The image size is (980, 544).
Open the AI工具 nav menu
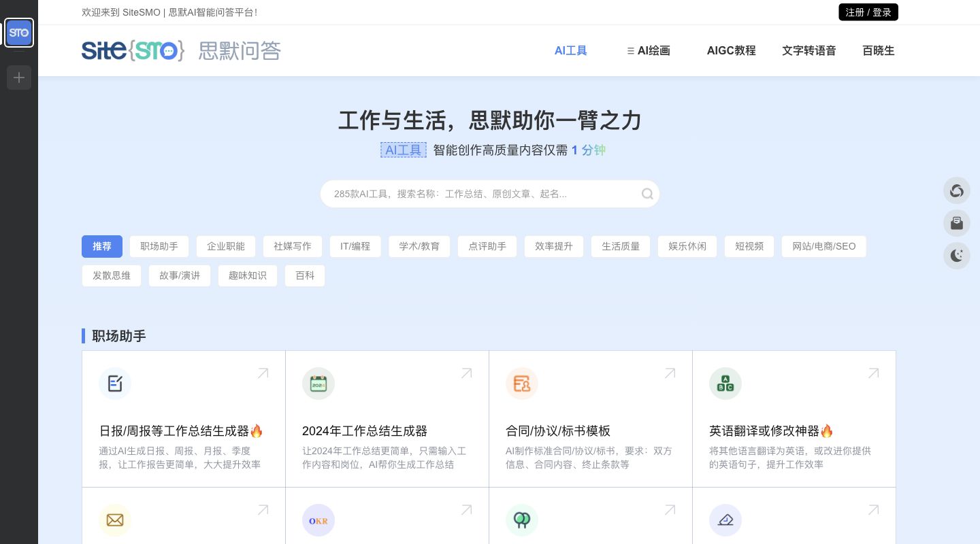click(570, 50)
